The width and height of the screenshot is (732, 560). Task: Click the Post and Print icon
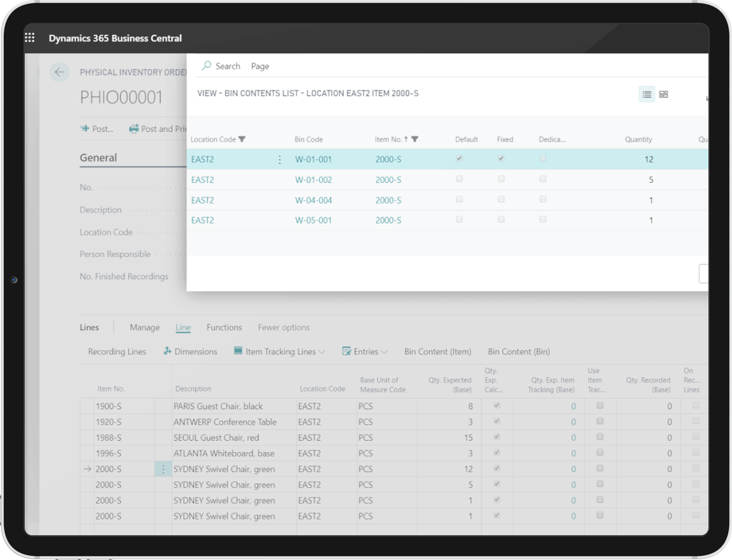[134, 129]
